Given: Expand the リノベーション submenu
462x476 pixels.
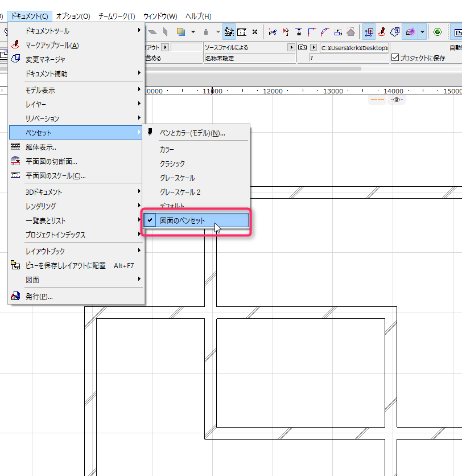Looking at the screenshot, I should point(76,118).
